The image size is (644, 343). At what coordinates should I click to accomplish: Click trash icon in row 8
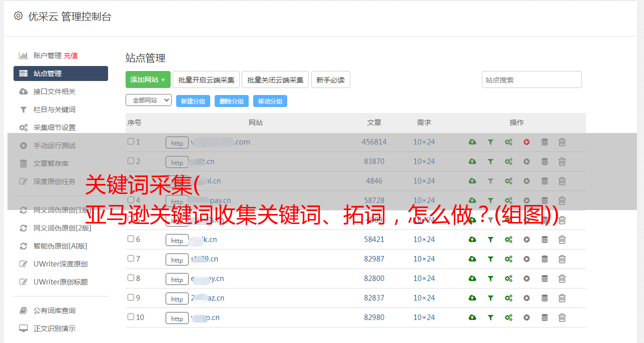pos(562,278)
